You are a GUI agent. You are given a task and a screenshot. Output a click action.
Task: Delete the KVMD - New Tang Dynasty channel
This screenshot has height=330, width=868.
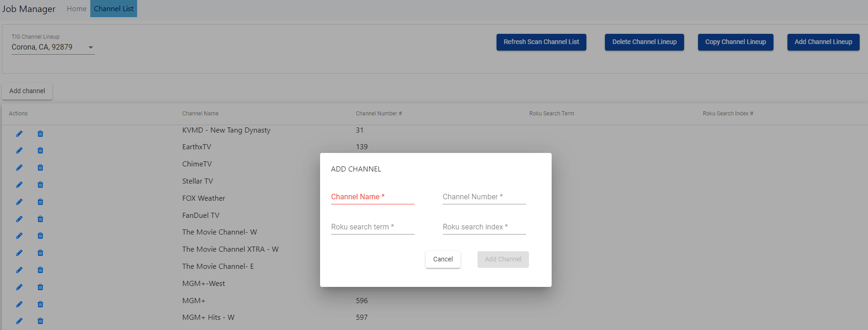pos(40,133)
